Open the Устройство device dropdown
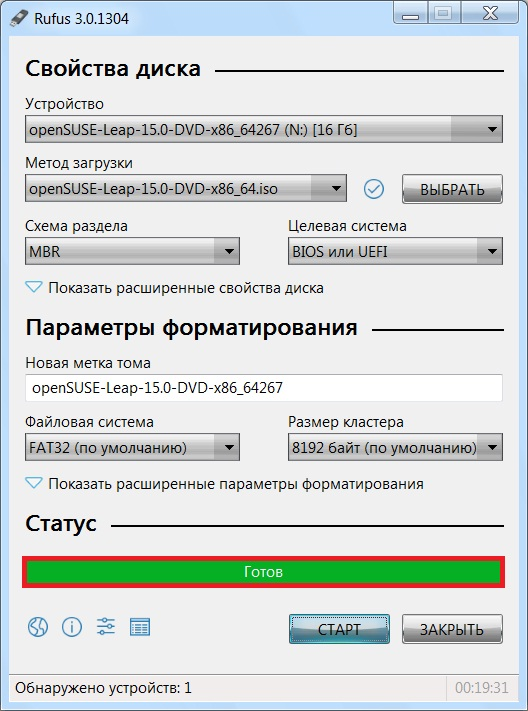Screen dimensions: 528x711 [x=264, y=129]
